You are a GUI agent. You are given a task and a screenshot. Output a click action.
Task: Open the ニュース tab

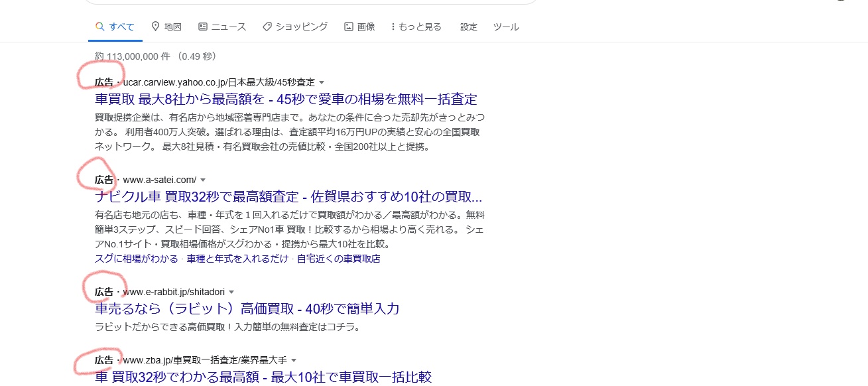point(222,27)
